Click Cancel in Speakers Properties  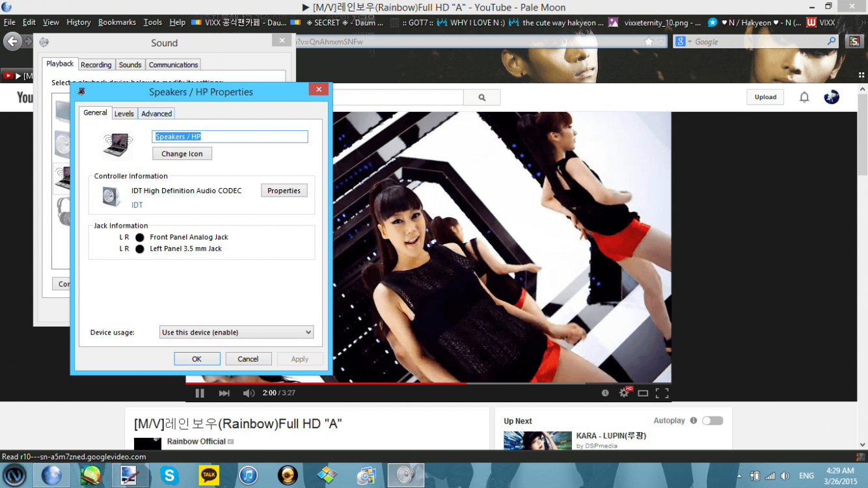coord(248,359)
